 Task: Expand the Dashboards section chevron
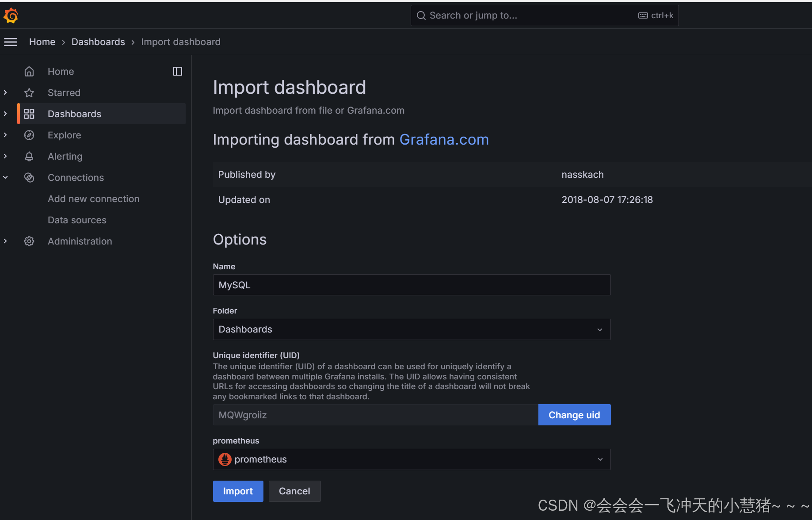tap(5, 114)
